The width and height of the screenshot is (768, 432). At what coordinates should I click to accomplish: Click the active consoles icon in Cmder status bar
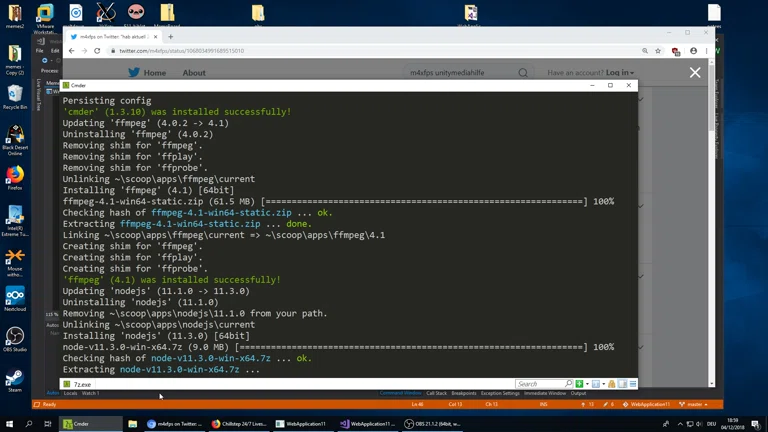click(x=596, y=384)
